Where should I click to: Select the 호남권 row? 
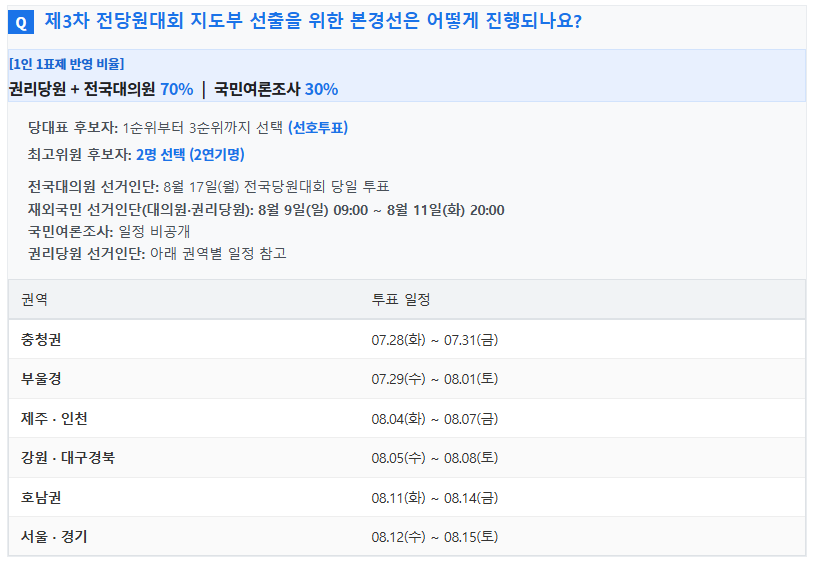click(407, 498)
